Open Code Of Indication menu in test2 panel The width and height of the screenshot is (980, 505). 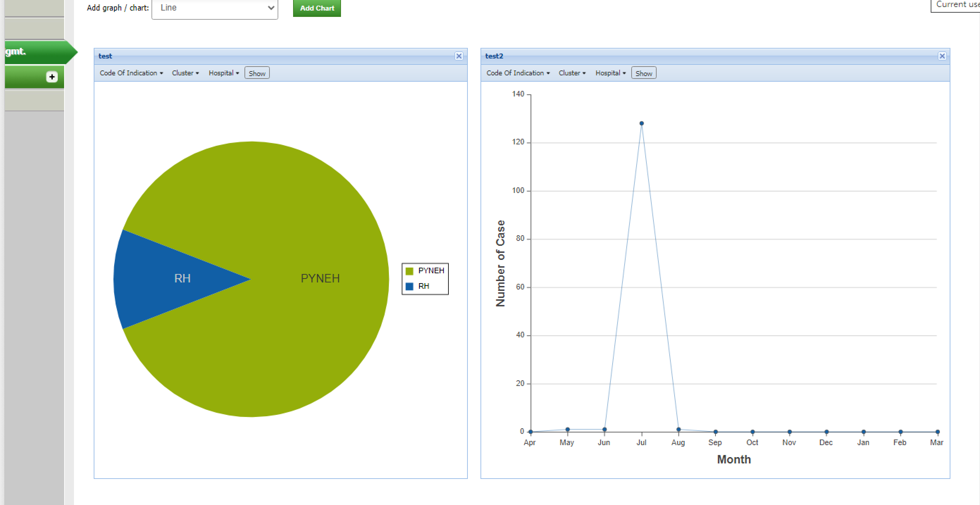point(518,73)
